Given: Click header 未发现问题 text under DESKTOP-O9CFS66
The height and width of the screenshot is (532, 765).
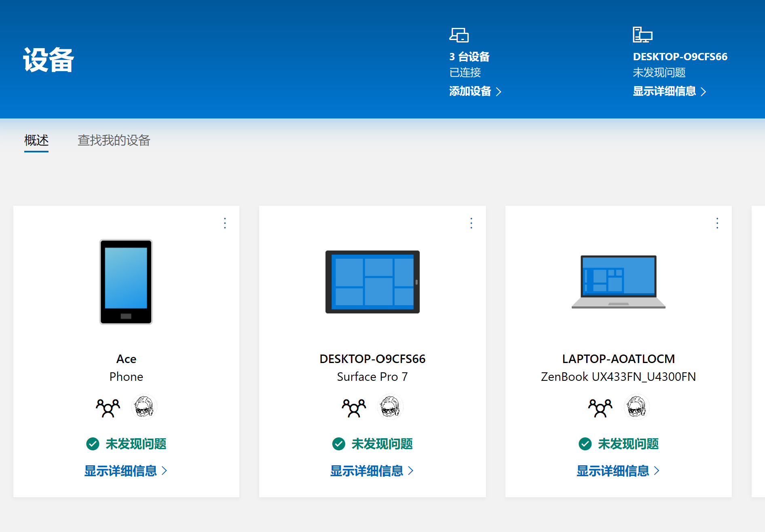Looking at the screenshot, I should [659, 73].
